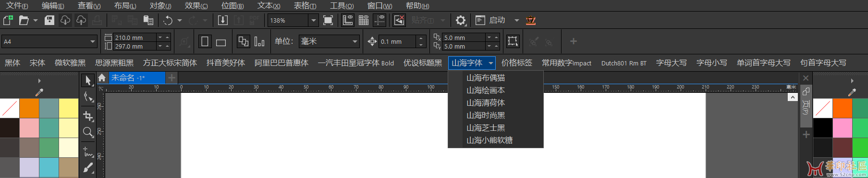Click the 价格标签 button
This screenshot has width=868, height=178.
(x=517, y=63)
